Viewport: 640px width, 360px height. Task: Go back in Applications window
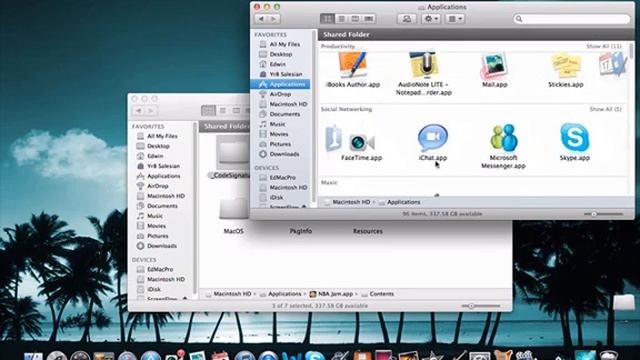click(261, 19)
